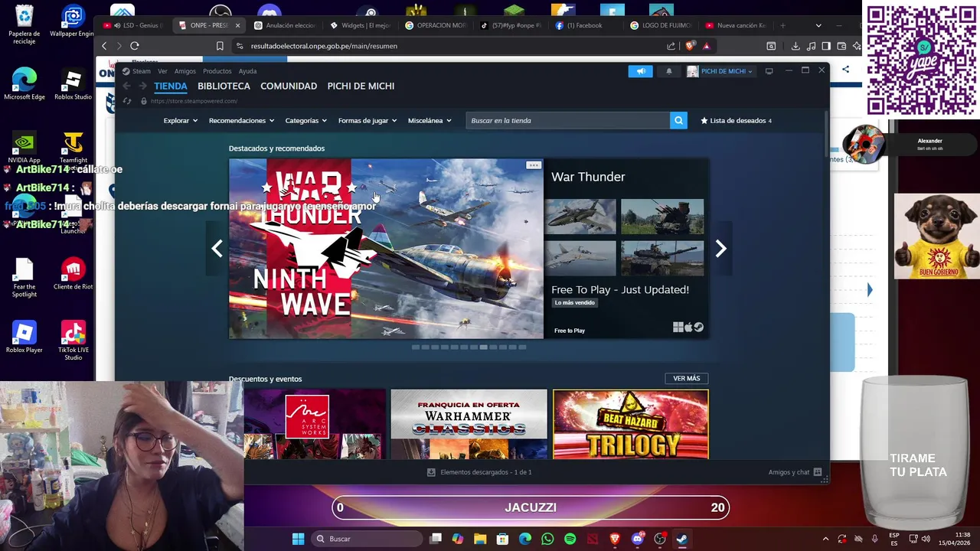
Task: Open the downloads icon in Steam bottom bar
Action: (431, 472)
